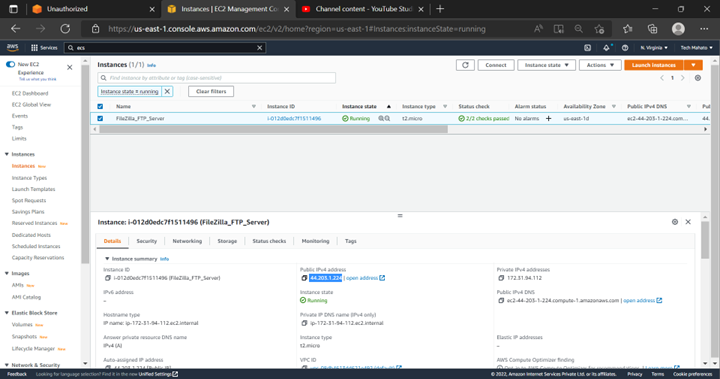Open Name column filter arrow
Screen dimensions: 720x379
tap(253, 107)
